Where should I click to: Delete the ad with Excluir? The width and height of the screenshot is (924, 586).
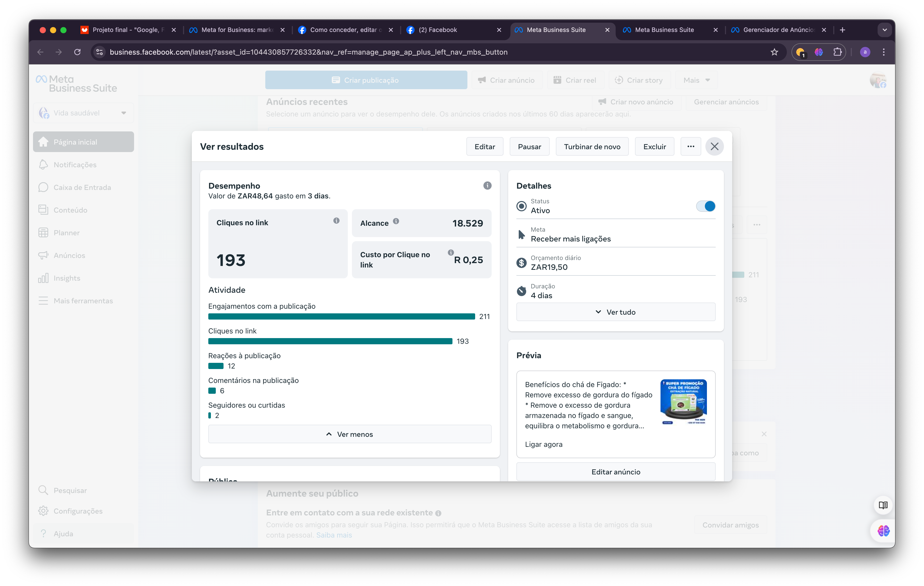pyautogui.click(x=654, y=146)
